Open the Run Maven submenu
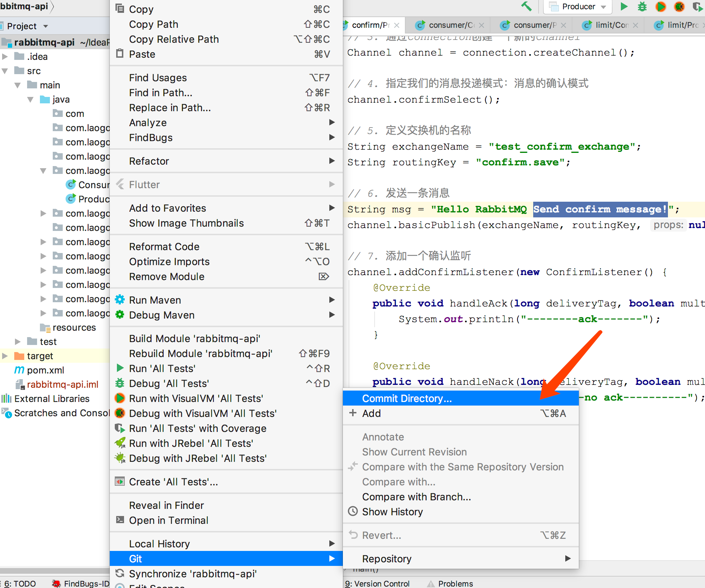The width and height of the screenshot is (705, 588). tap(226, 300)
